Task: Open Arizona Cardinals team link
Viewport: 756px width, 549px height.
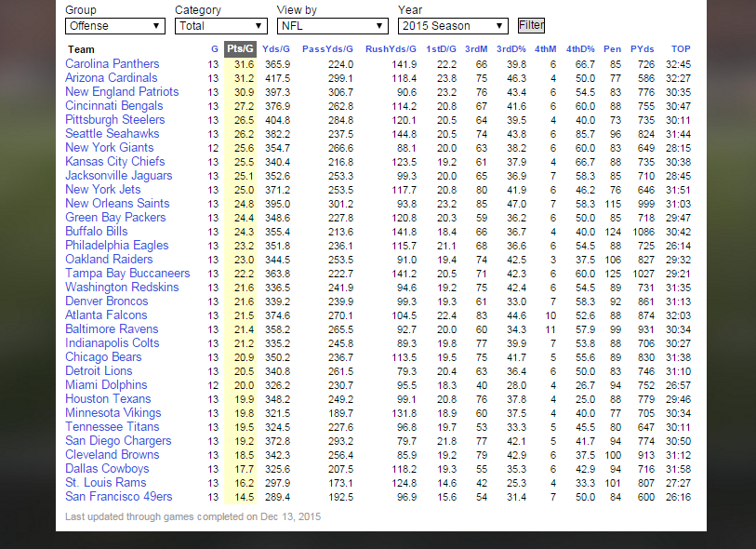Action: pyautogui.click(x=112, y=77)
